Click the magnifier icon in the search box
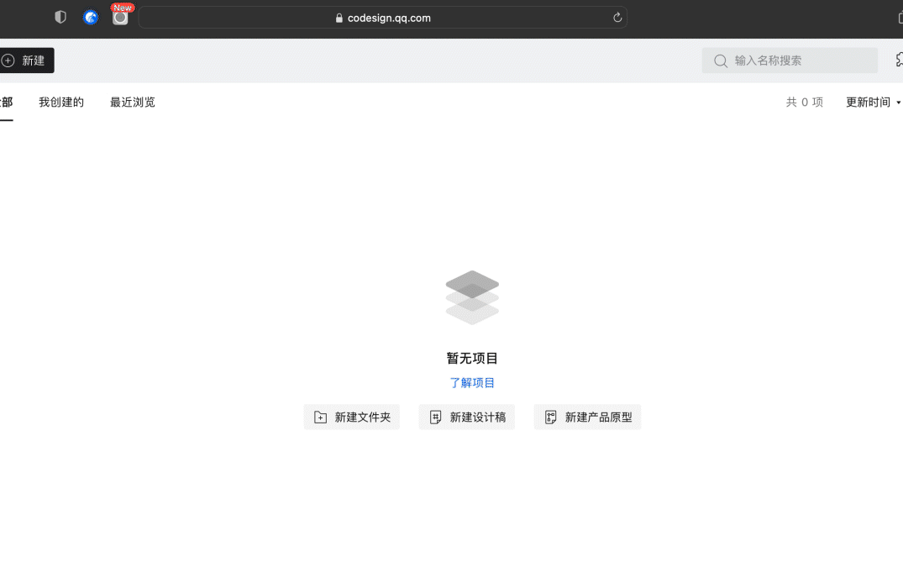Image resolution: width=903 pixels, height=588 pixels. (x=721, y=61)
